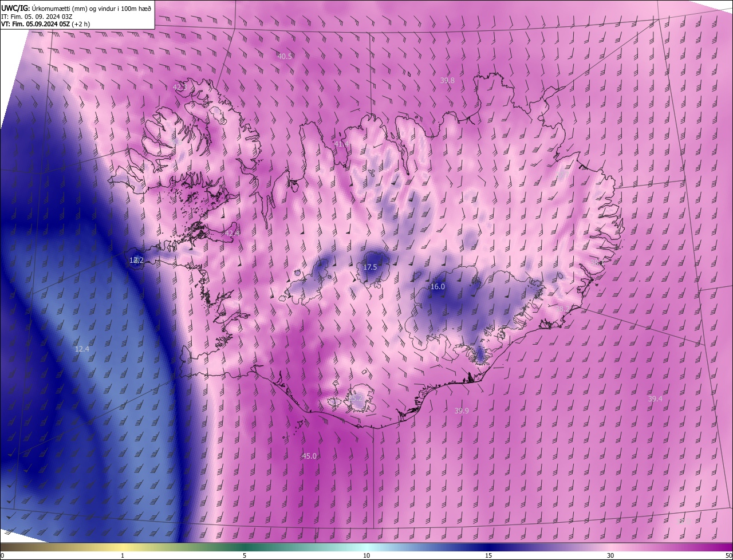Click the 39.9 value label on the map
733x560 pixels.
[x=462, y=411]
